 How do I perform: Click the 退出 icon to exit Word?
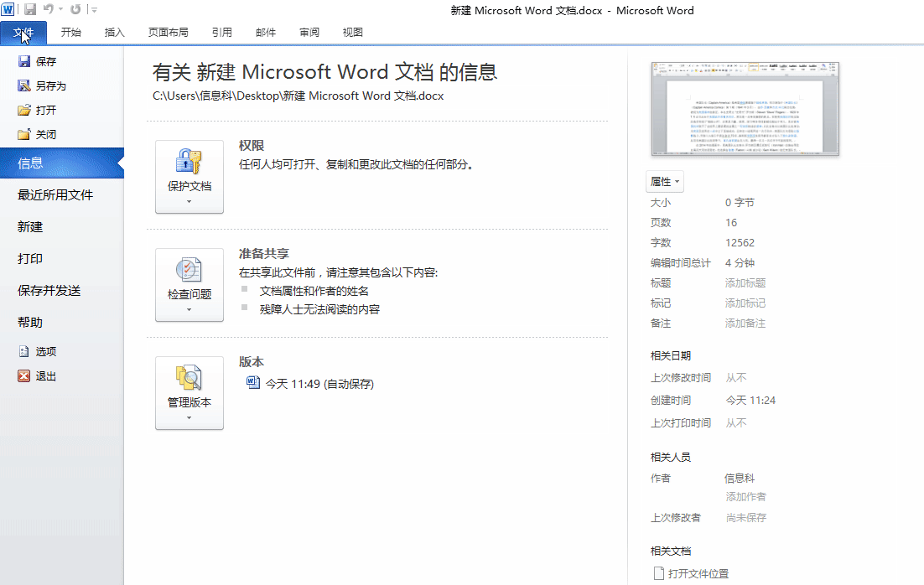[24, 375]
